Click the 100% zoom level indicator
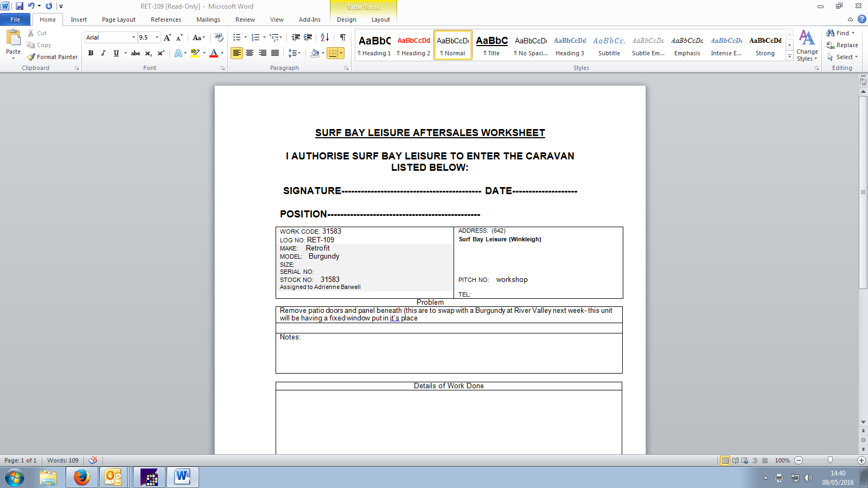Screen dimensions: 868x488 (x=782, y=460)
